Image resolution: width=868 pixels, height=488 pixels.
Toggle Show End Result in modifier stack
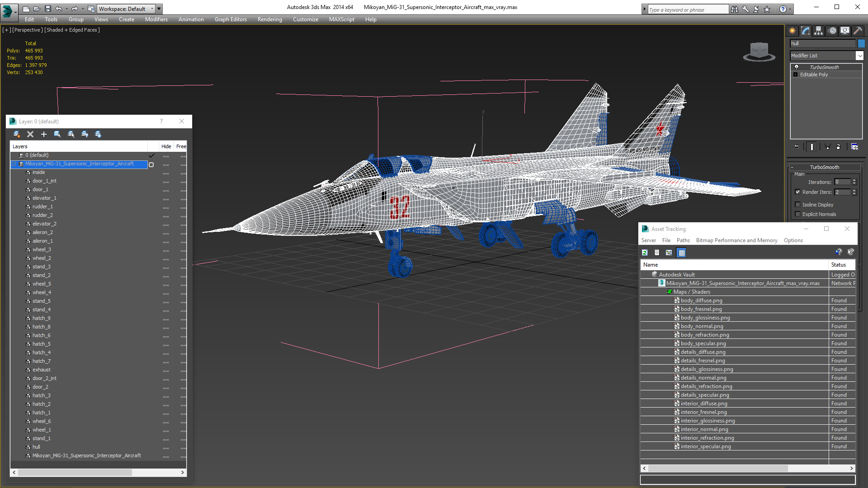[812, 147]
